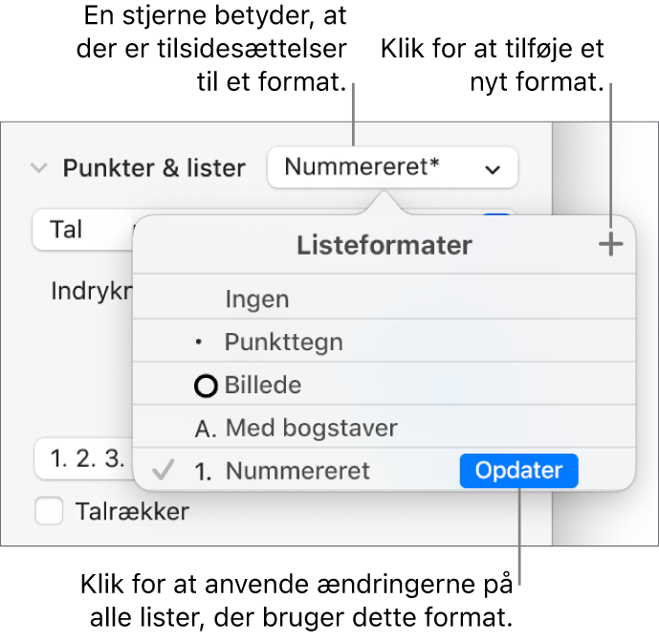The height and width of the screenshot is (644, 659).
Task: Open the 1. 2. 3. numbering style dropdown
Action: point(84,458)
